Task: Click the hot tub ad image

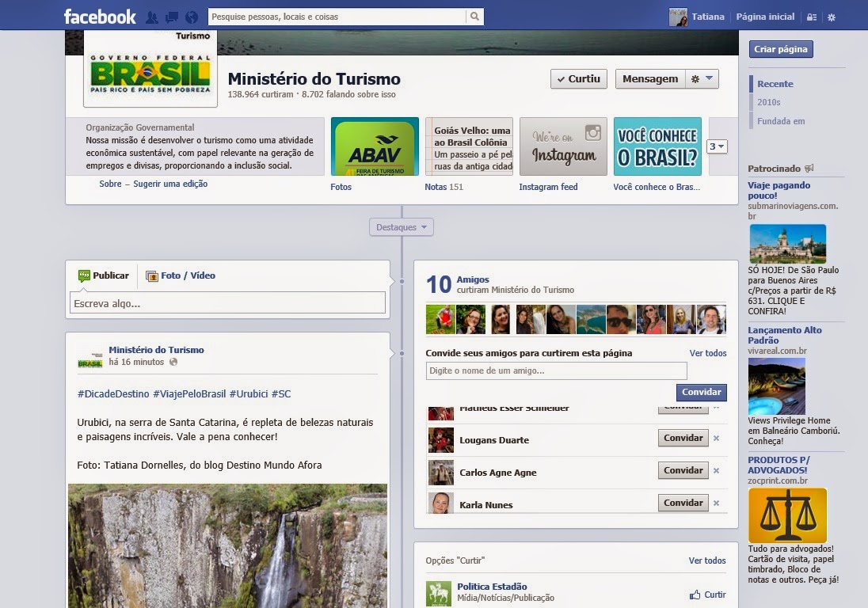Action: (x=777, y=386)
